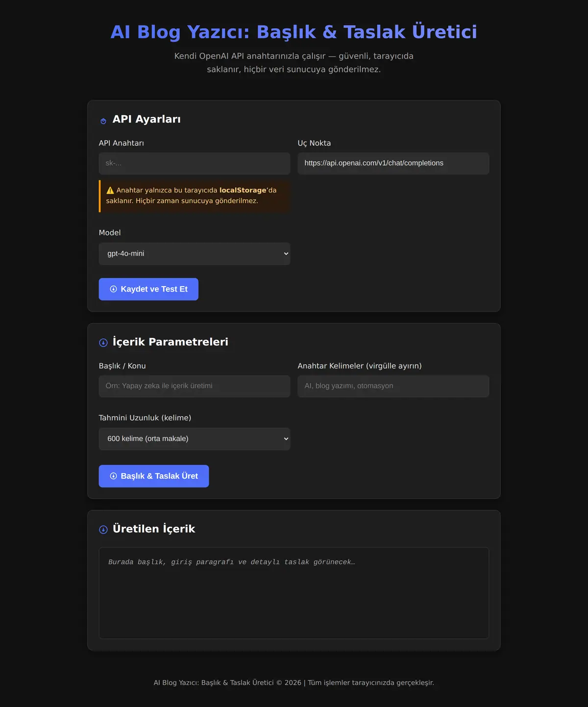Click the page title AI Blog Yazıcı
Screen dimensions: 588x707
(x=294, y=32)
